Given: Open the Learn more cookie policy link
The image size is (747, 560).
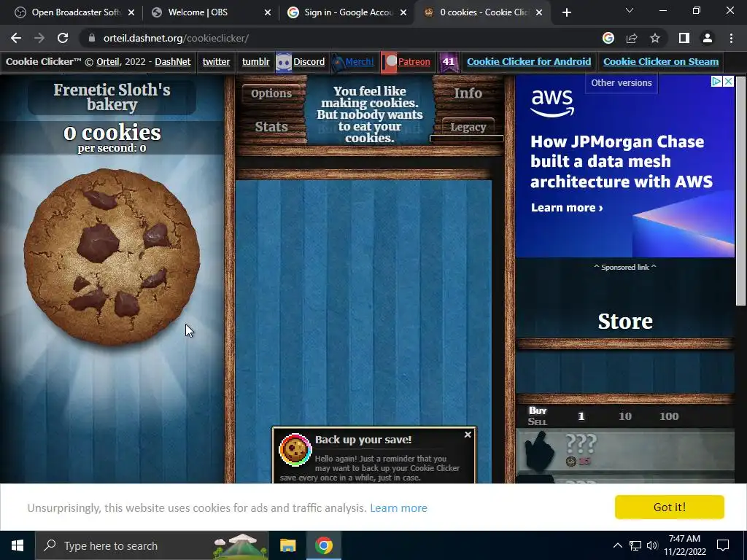Looking at the screenshot, I should click(x=398, y=508).
